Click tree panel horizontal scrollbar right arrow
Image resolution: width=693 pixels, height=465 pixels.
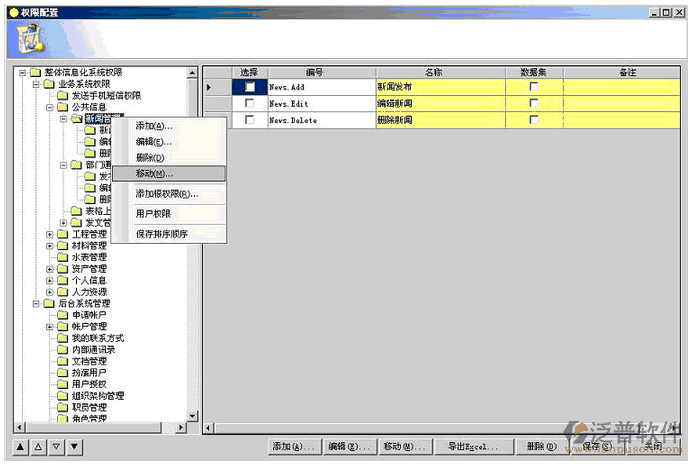pos(180,427)
